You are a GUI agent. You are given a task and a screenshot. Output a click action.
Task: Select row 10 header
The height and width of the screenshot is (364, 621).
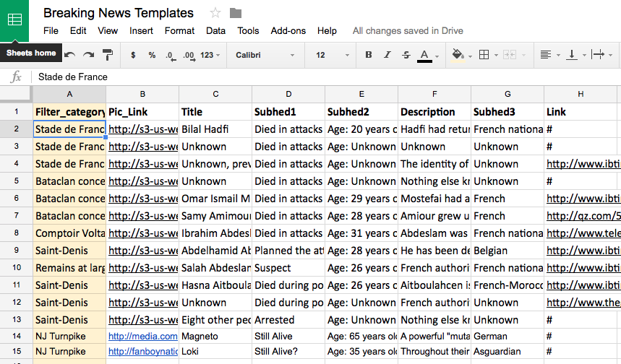16,267
